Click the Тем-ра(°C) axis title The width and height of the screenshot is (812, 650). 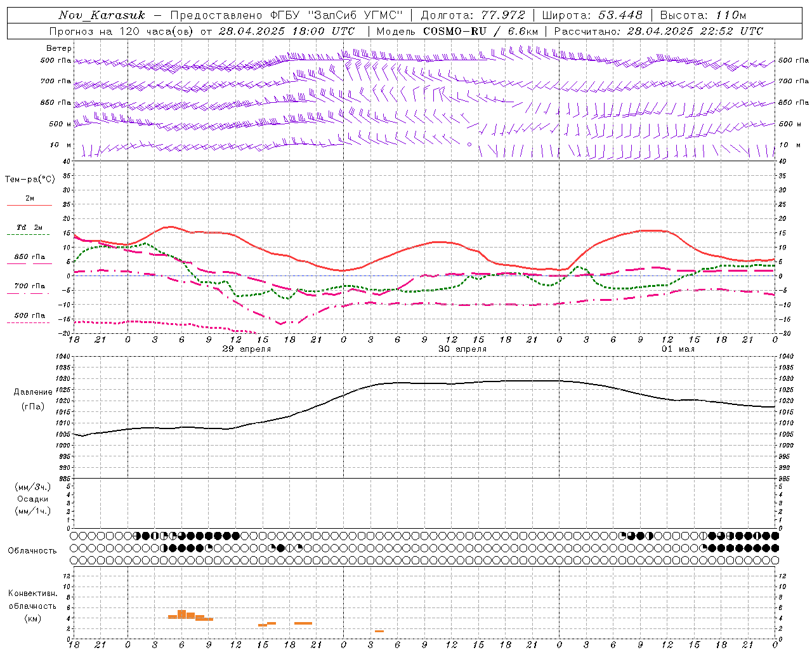click(30, 180)
